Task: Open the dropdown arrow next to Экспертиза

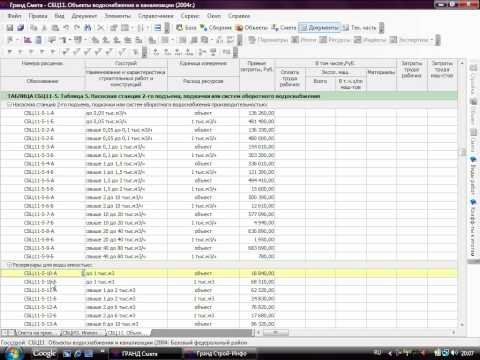Action: pos(432,40)
